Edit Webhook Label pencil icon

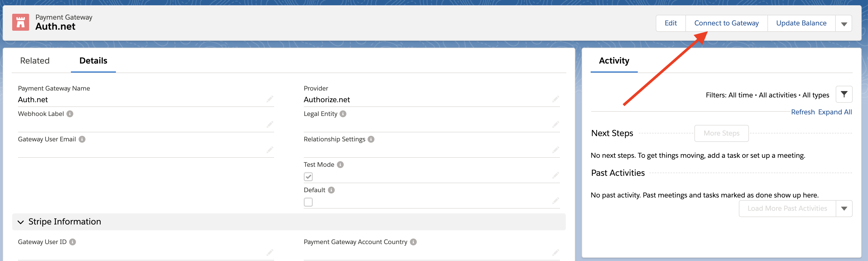[x=270, y=124]
